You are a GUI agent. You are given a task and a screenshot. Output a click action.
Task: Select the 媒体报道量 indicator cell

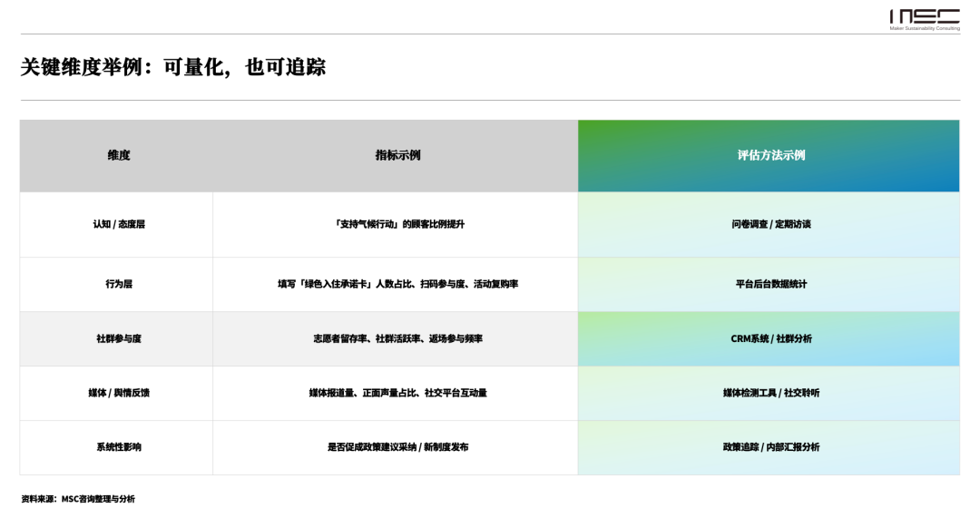click(x=397, y=393)
